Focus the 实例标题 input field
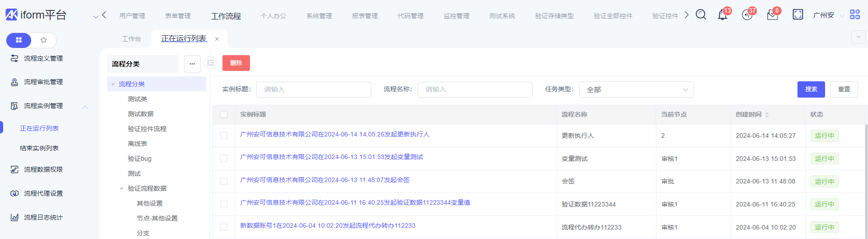Image resolution: width=868 pixels, height=239 pixels. coord(313,90)
